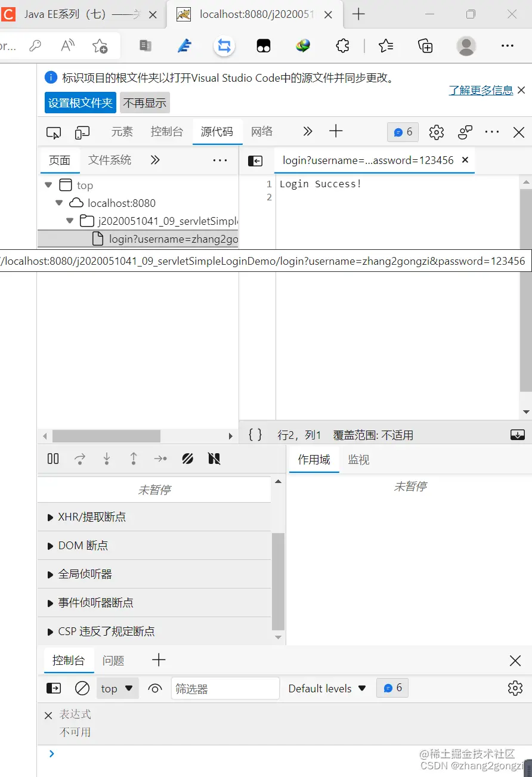Image resolution: width=532 pixels, height=777 pixels.
Task: Add a tool to the drawer with plus
Action: click(159, 660)
